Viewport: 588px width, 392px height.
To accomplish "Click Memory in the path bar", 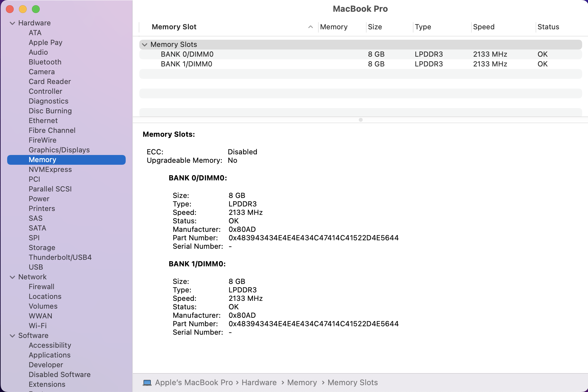I will point(302,383).
